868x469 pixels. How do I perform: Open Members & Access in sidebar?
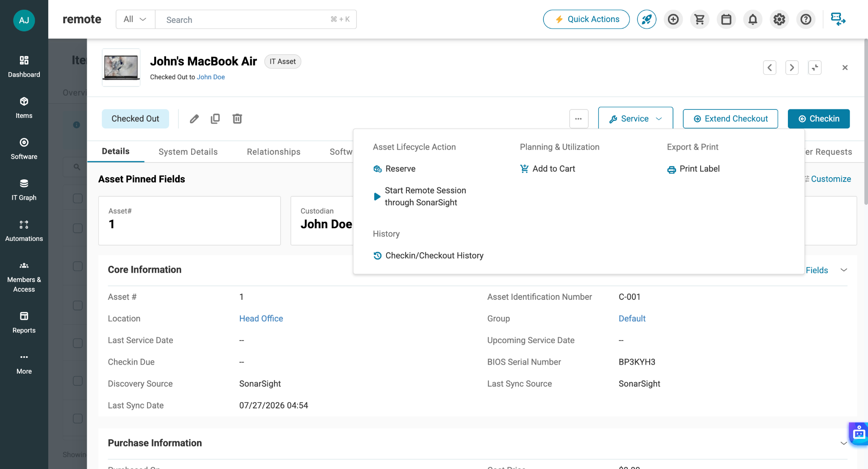(x=24, y=277)
